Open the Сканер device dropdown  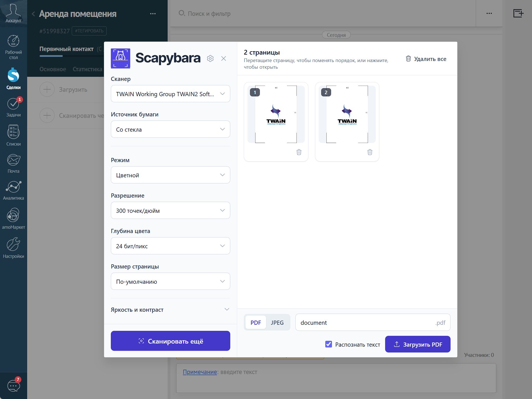click(x=170, y=94)
